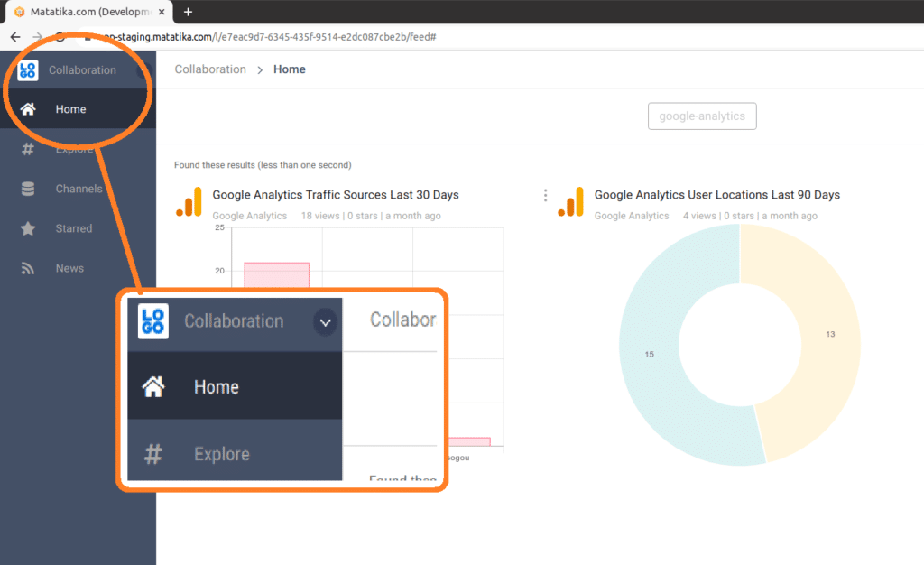Click the tall pink bar in Traffic Sources chart
The height and width of the screenshot is (565, 924).
coord(276,274)
